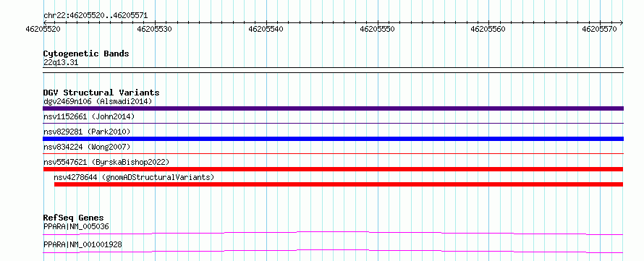Click ruler position 46205540
Viewport: 644px width, 261px height.
click(266, 29)
